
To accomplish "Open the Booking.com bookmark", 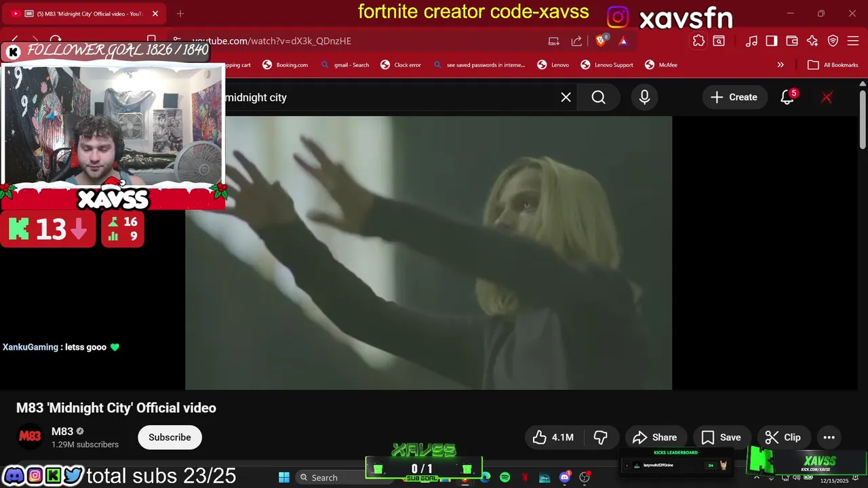I will [x=285, y=65].
